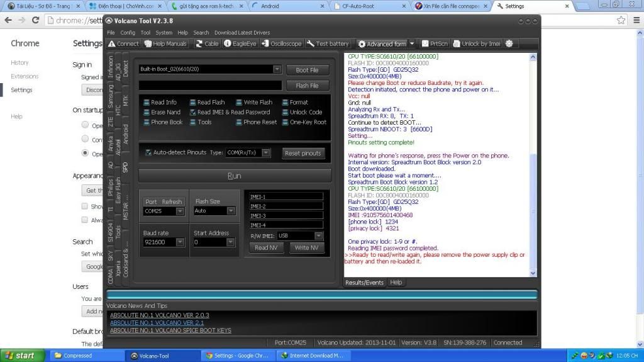The height and width of the screenshot is (362, 644).
Task: Disable Auto-detect Pinouts checkbox
Action: [148, 152]
